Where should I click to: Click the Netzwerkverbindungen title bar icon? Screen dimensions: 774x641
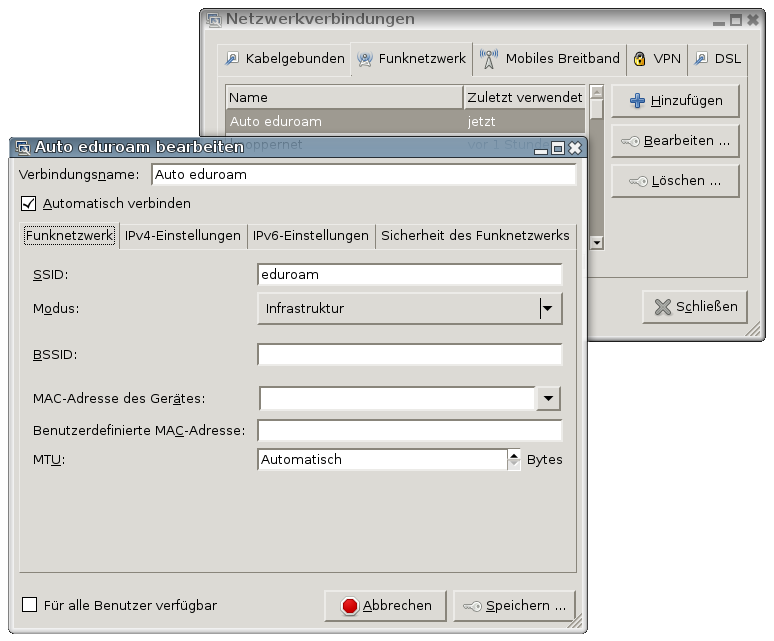[x=214, y=20]
